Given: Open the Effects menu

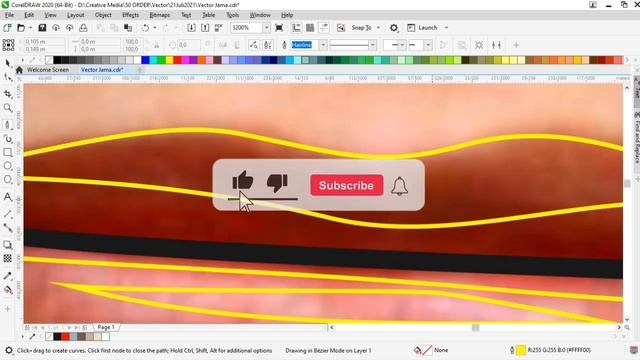Looking at the screenshot, I should (x=130, y=15).
